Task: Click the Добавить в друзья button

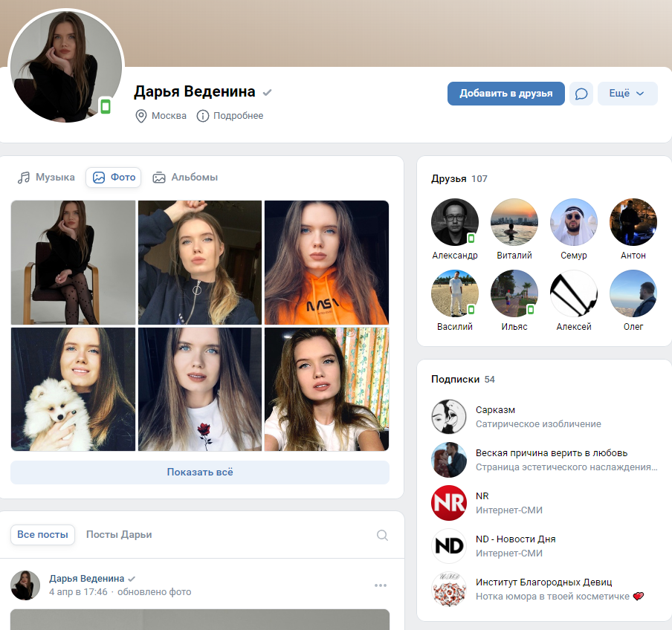Action: (505, 94)
